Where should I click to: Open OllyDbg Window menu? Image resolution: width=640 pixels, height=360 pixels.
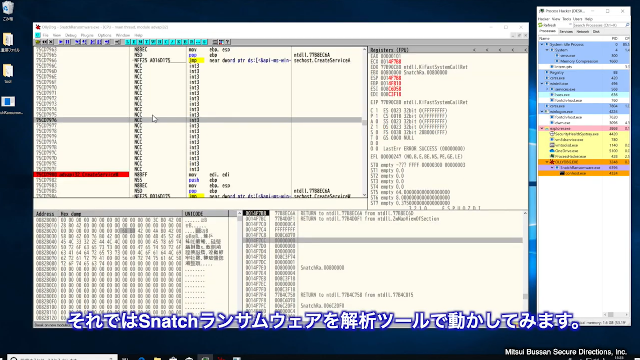coord(123,36)
